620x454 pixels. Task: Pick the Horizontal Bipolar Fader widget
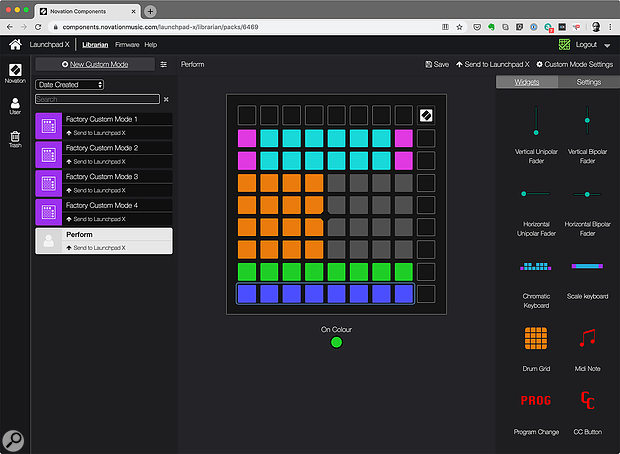[x=587, y=212]
